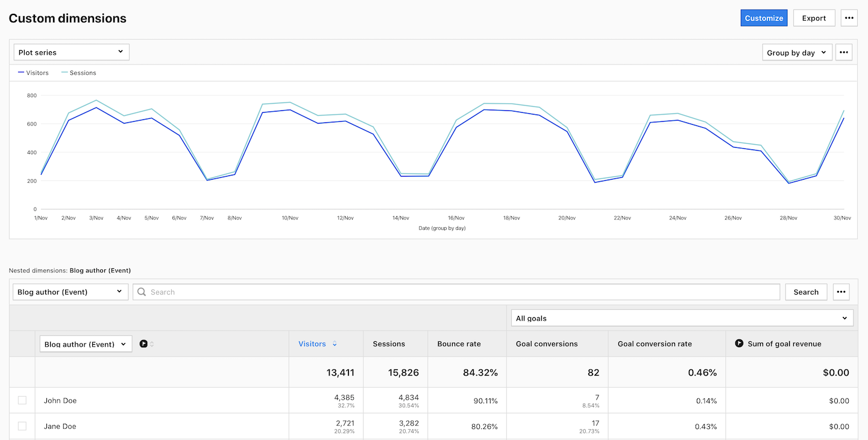Click the Customize button
The height and width of the screenshot is (440, 868).
(x=764, y=18)
